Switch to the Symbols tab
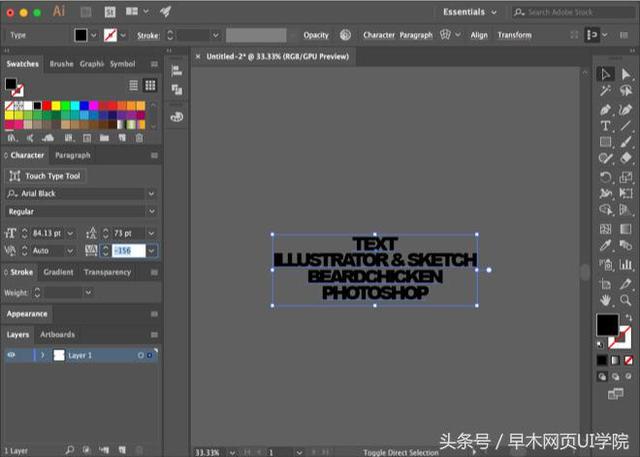This screenshot has height=457, width=640. (122, 64)
